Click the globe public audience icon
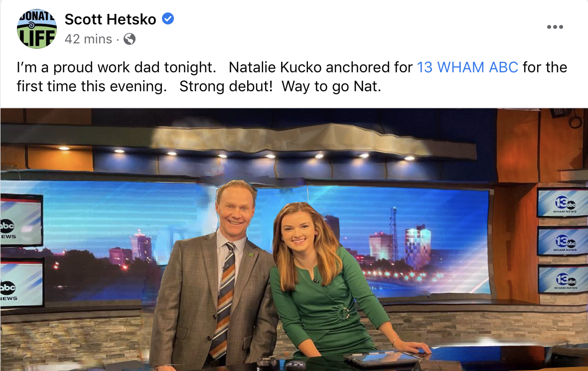The width and height of the screenshot is (588, 371). tap(130, 39)
